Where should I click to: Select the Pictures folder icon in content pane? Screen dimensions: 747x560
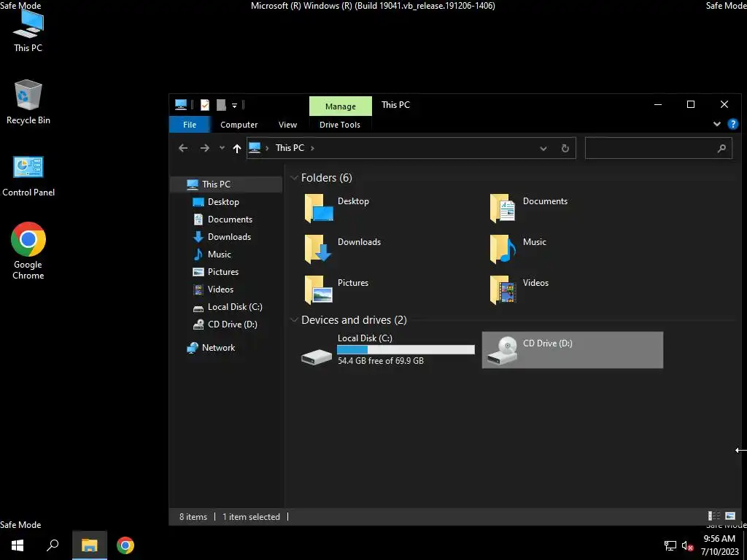point(318,289)
